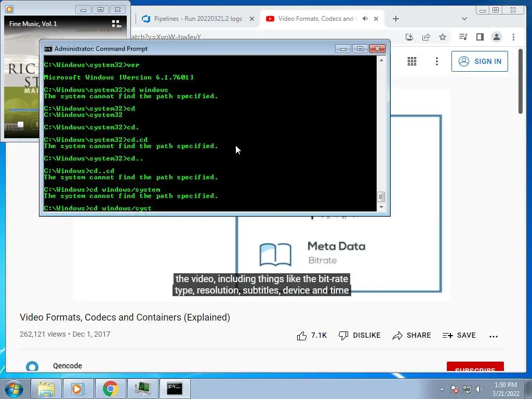Click the Show desktop button
Screen dimensions: 532x399
pos(528,389)
